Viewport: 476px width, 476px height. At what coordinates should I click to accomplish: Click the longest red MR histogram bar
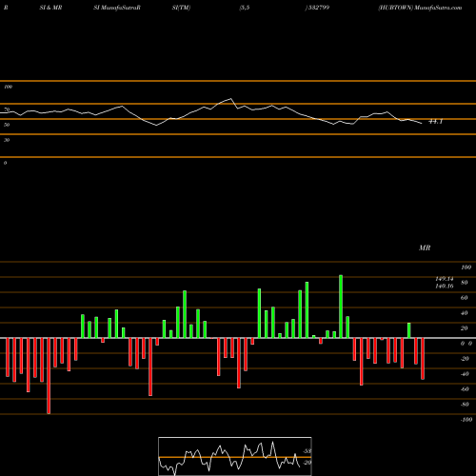(49, 376)
